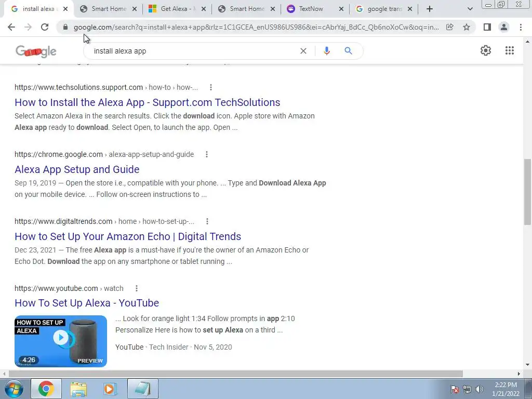Open File Explorer from taskbar
The height and width of the screenshot is (399, 532).
click(x=78, y=389)
